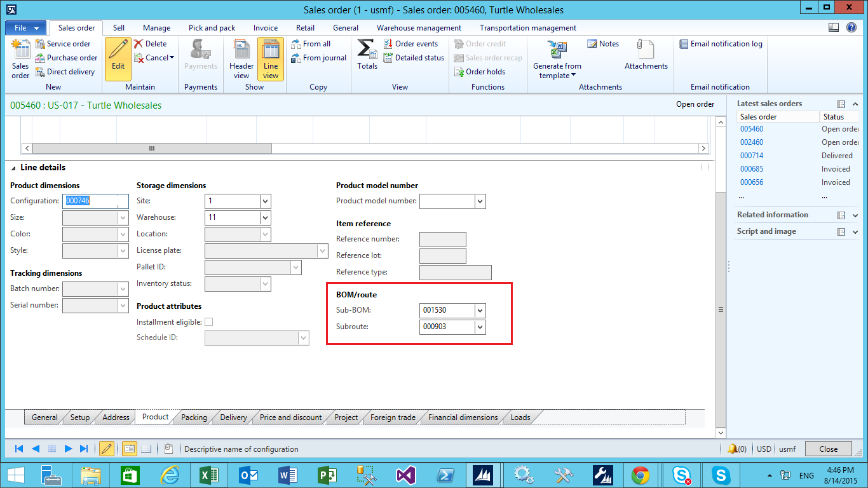View Order events
868x488 pixels.
410,44
